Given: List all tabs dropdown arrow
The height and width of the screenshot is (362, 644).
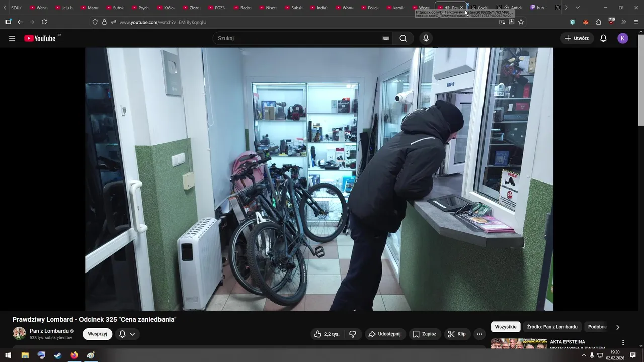Looking at the screenshot, I should coord(577,8).
